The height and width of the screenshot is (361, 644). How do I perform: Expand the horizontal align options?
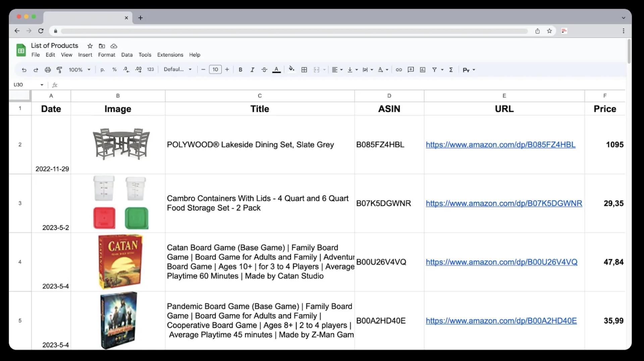pos(341,70)
